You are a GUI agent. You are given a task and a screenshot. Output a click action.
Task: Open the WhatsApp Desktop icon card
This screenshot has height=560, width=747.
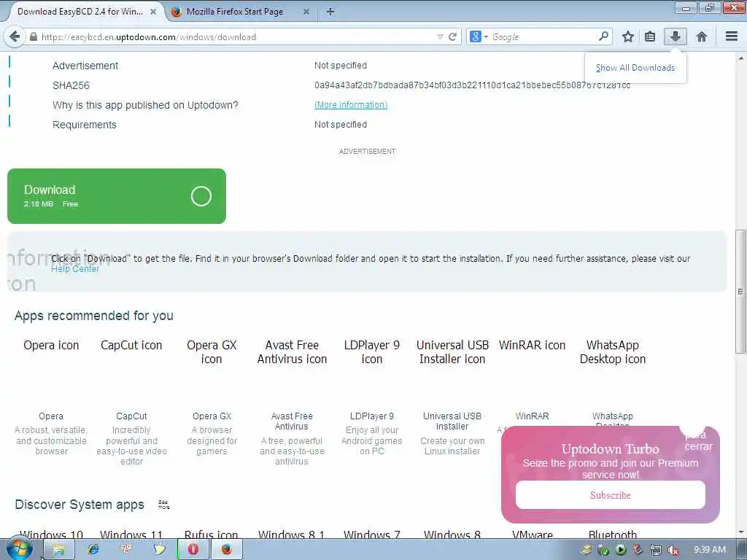(x=613, y=352)
